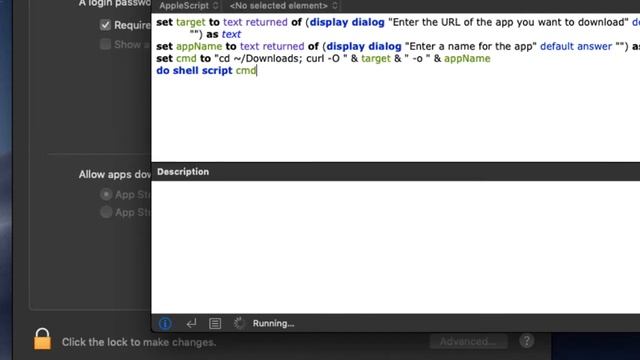Click the word 'target' in first line
This screenshot has width=640, height=360.
tap(191, 22)
